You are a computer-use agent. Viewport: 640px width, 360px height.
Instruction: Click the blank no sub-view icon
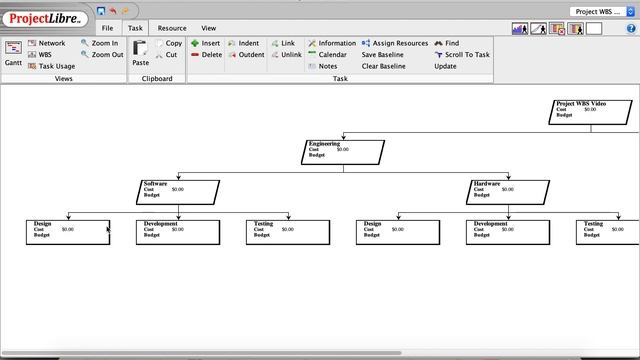coord(594,29)
